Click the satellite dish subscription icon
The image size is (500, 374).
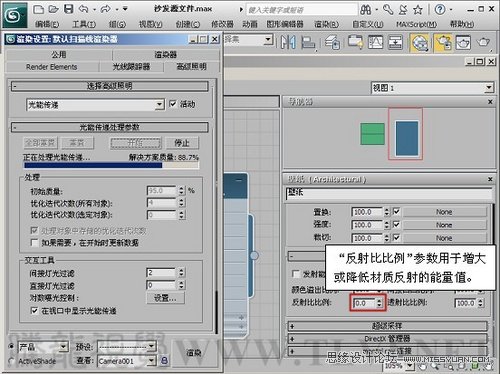(403, 10)
